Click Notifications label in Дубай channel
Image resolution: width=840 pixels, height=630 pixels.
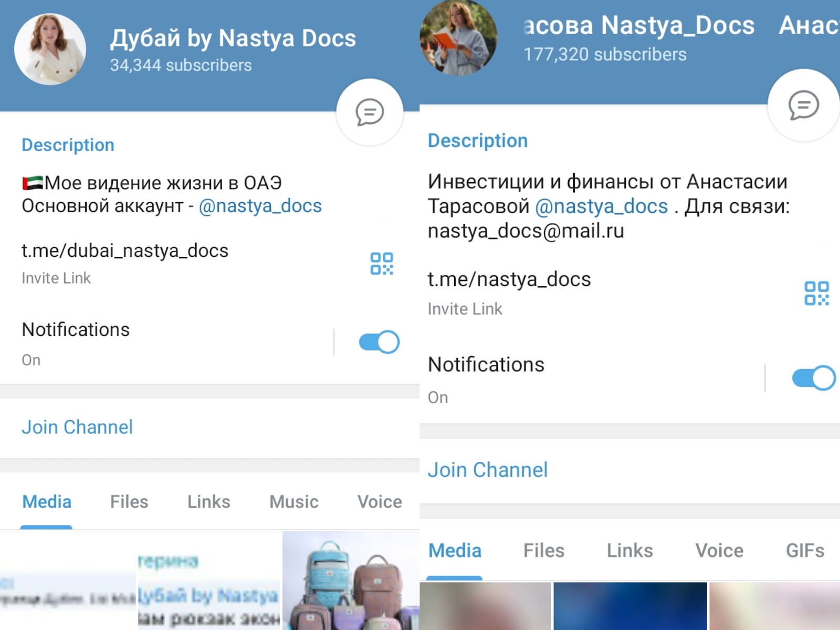click(76, 330)
